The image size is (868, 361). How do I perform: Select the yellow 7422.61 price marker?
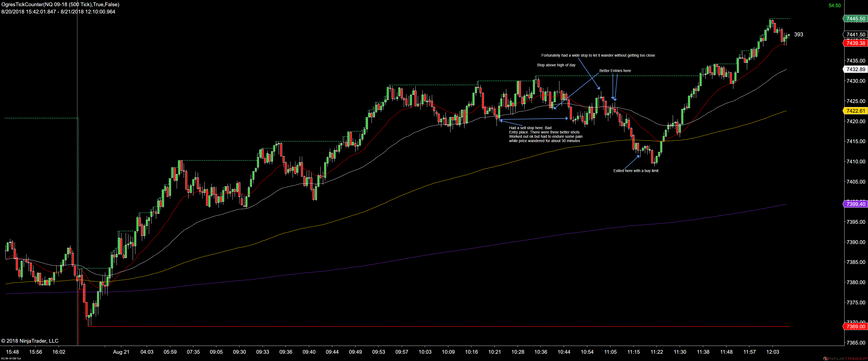tap(855, 111)
